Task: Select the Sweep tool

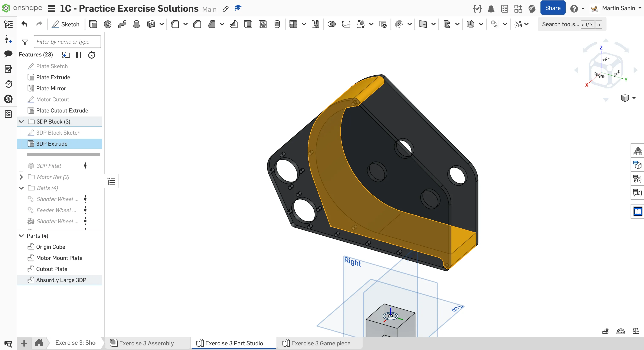Action: pyautogui.click(x=122, y=24)
